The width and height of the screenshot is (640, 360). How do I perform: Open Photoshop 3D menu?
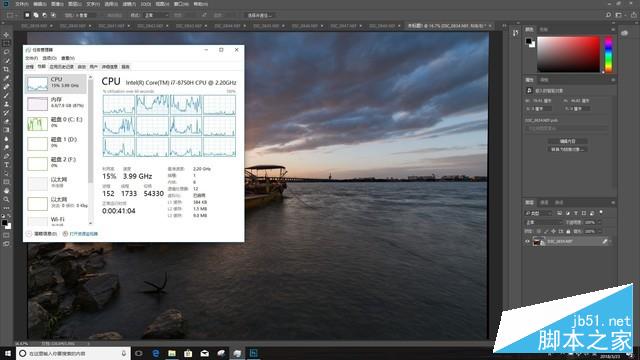pos(146,4)
